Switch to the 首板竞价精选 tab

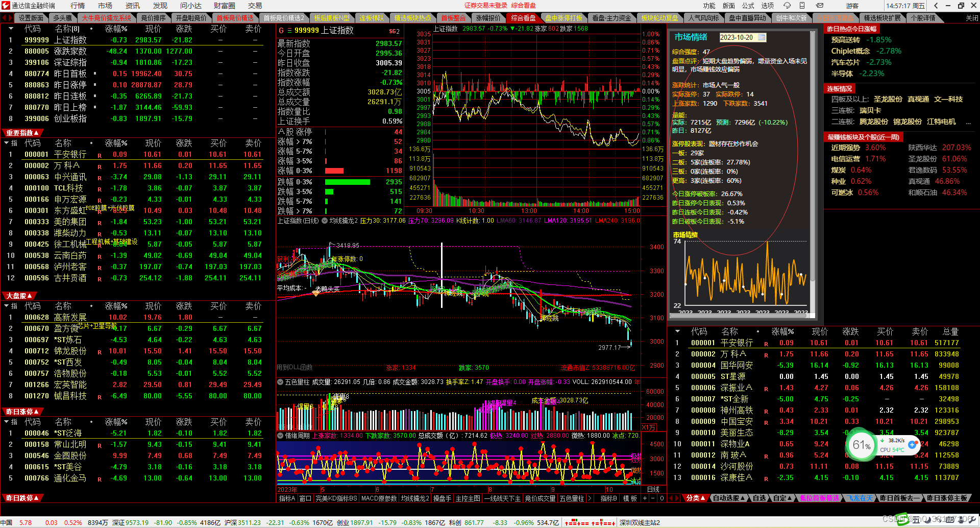click(235, 18)
